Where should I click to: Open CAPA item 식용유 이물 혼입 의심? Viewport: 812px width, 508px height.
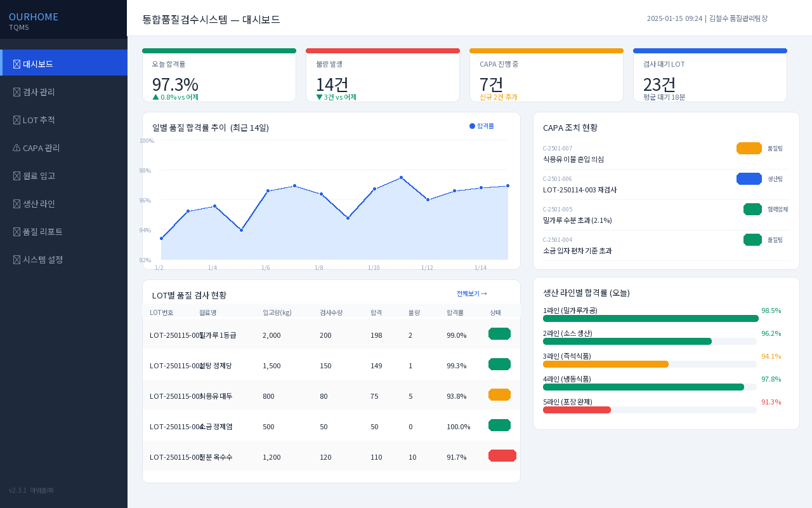coord(573,159)
